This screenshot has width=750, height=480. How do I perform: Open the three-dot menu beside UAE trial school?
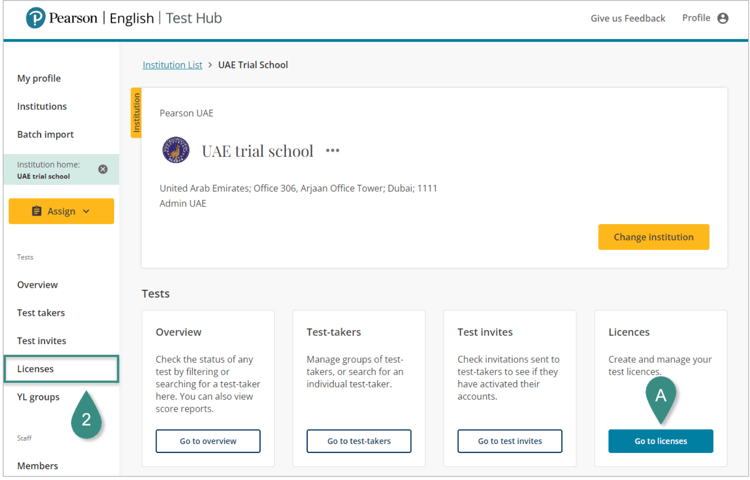point(333,151)
